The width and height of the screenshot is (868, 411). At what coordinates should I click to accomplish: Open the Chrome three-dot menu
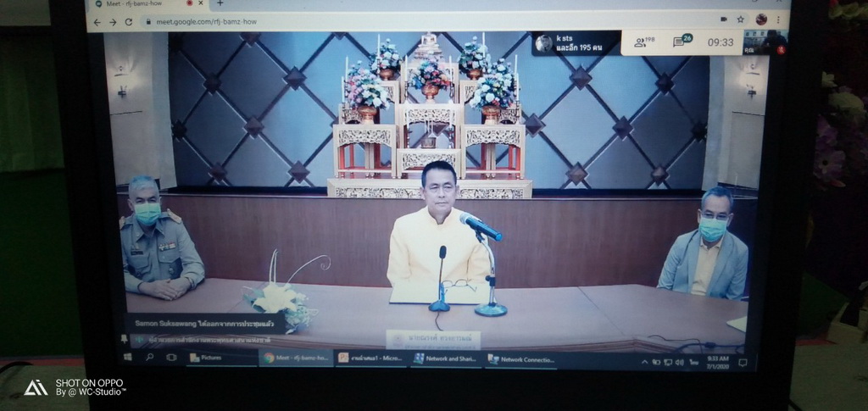[777, 19]
